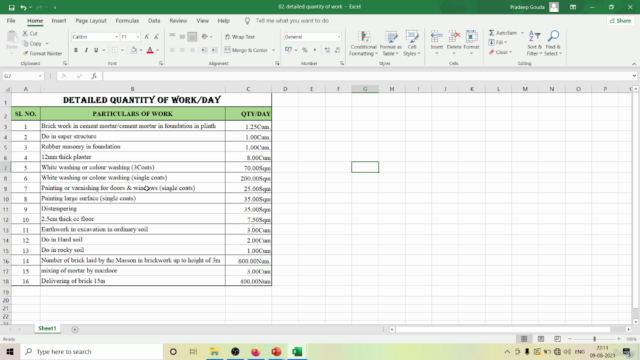
Task: Collapse the ribbon
Action: point(634,64)
